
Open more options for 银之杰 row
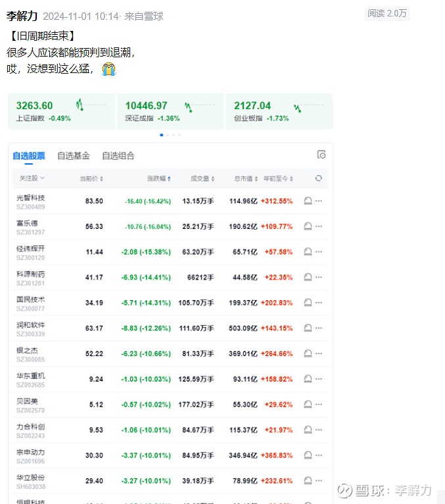[x=319, y=353]
